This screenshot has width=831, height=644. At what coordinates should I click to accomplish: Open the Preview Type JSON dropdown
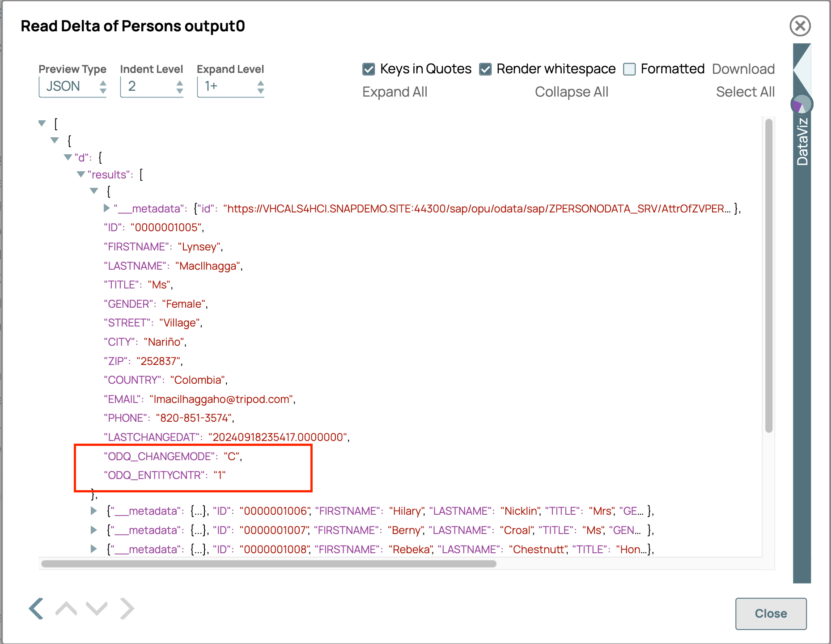(73, 87)
